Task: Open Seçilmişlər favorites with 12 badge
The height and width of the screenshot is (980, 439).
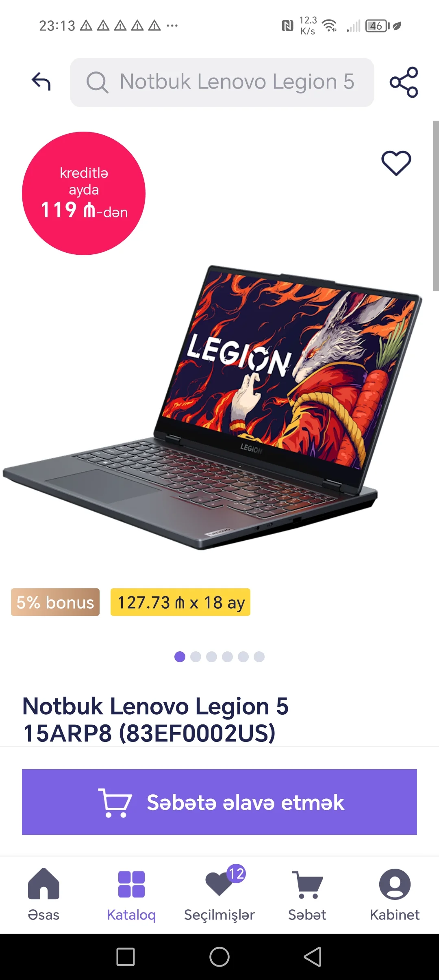Action: pyautogui.click(x=219, y=895)
